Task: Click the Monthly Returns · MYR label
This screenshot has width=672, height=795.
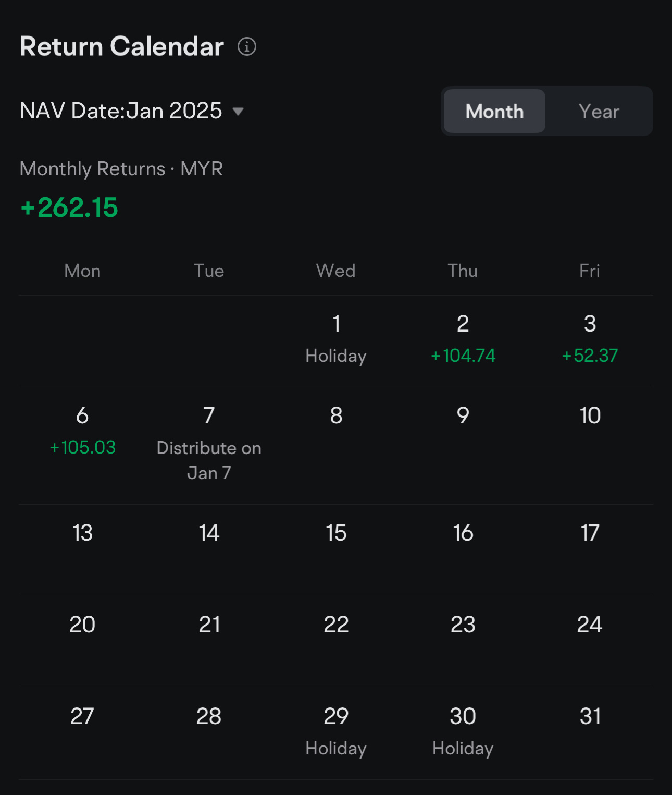Action: coord(121,169)
